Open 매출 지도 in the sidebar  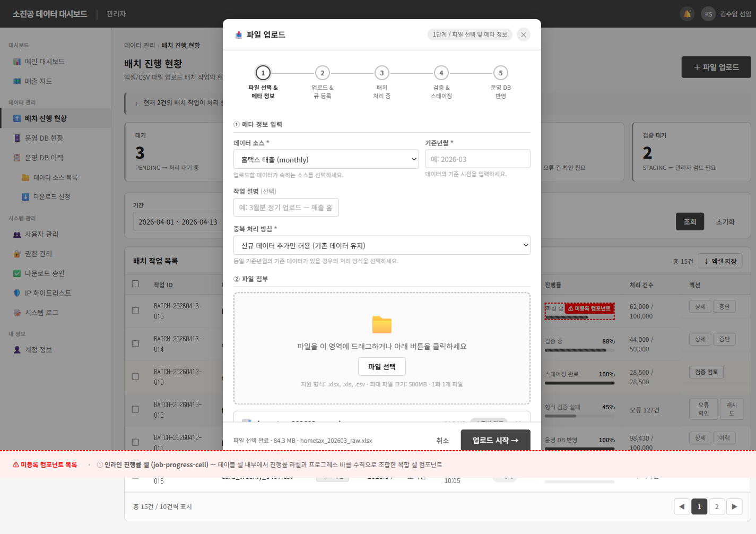[55, 81]
